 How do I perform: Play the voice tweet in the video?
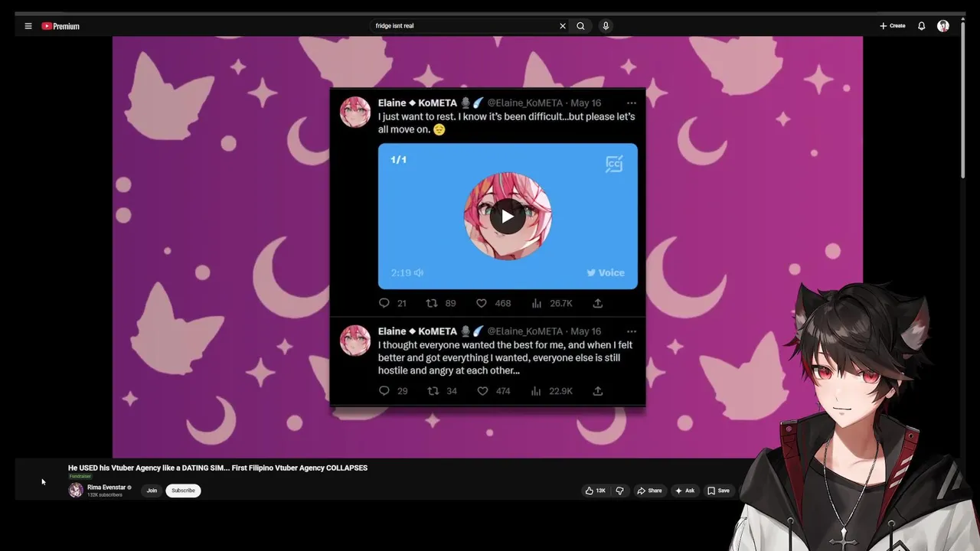pyautogui.click(x=508, y=217)
